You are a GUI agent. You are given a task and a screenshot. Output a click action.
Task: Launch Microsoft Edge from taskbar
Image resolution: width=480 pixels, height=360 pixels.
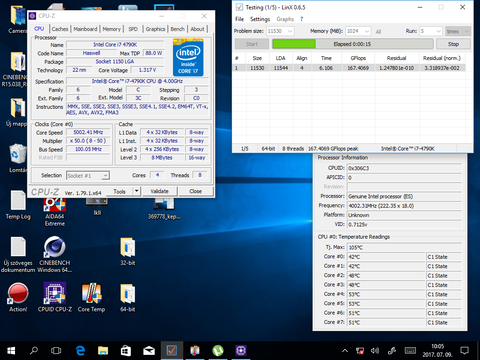(x=80, y=351)
